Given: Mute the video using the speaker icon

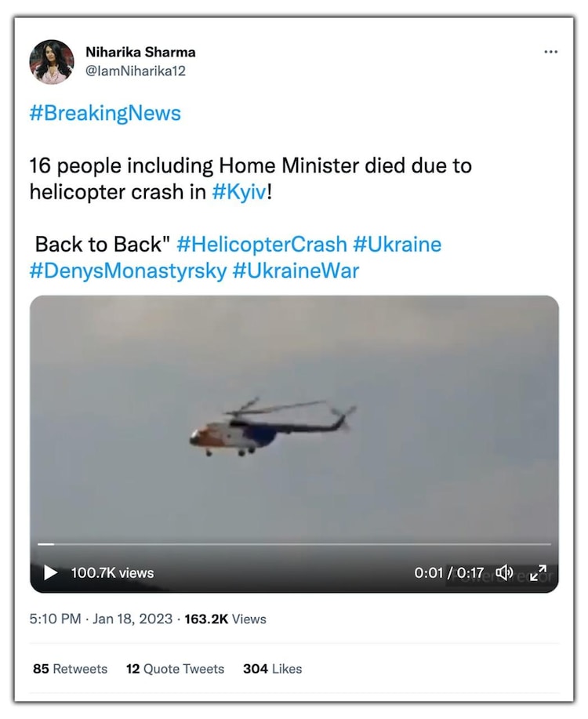Looking at the screenshot, I should pyautogui.click(x=504, y=572).
